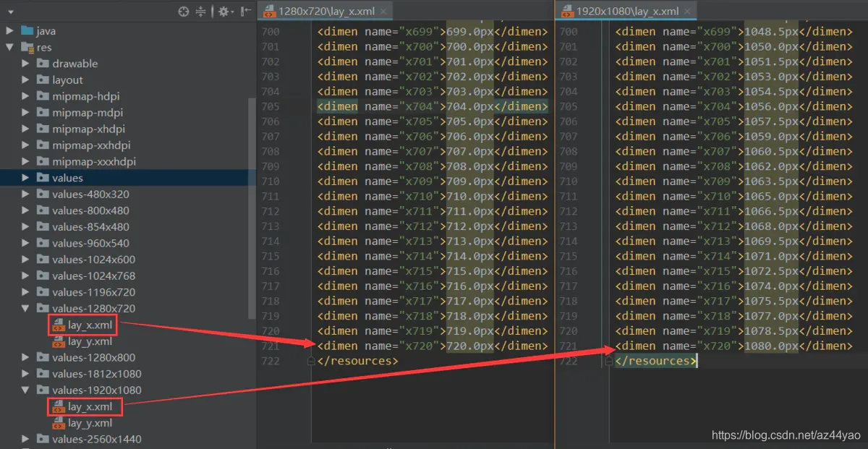Click the values-960x540 folder icon
868x449 pixels.
43,243
